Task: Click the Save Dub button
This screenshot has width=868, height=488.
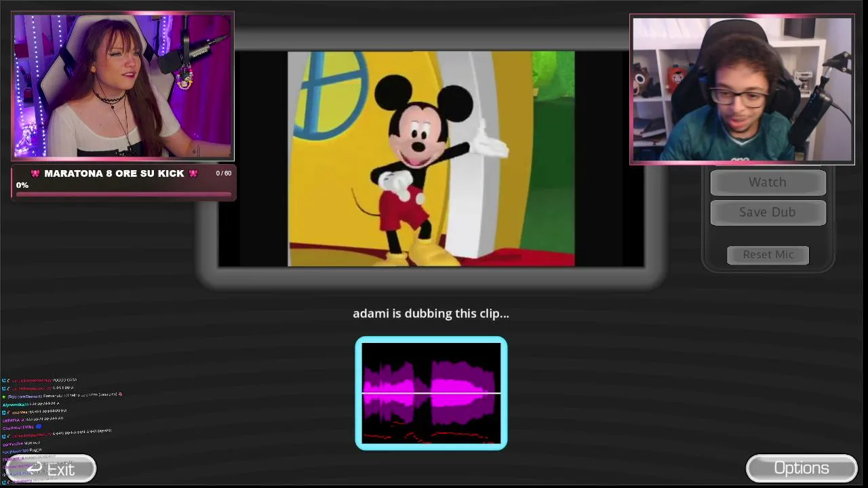Action: click(768, 212)
